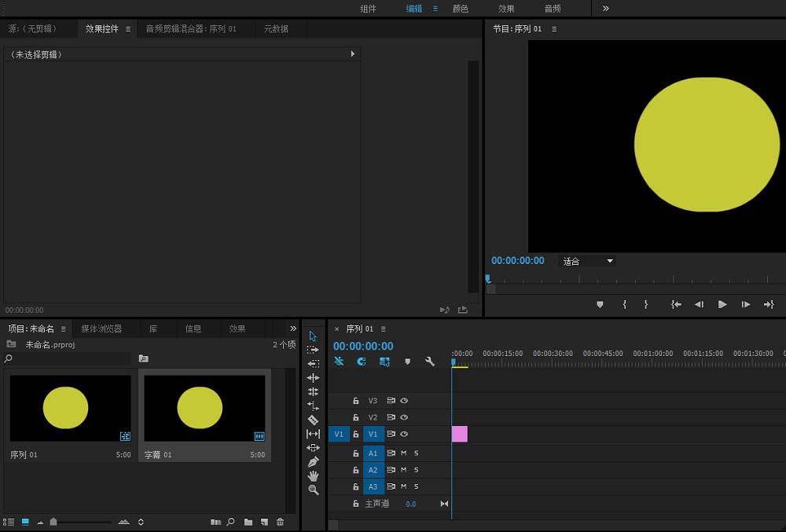
Task: Select the pink clip on track V1
Action: point(460,434)
